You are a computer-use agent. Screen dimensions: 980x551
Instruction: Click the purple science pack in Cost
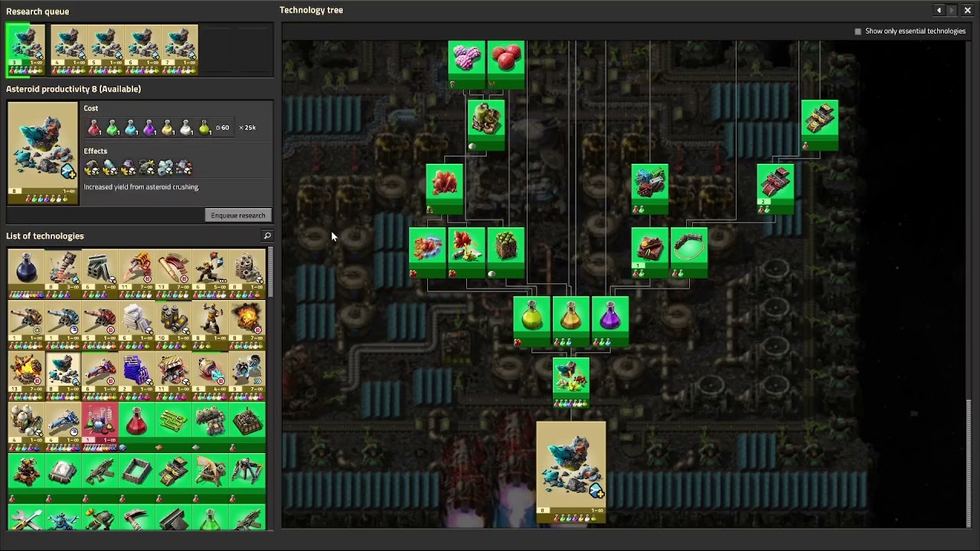pyautogui.click(x=149, y=128)
